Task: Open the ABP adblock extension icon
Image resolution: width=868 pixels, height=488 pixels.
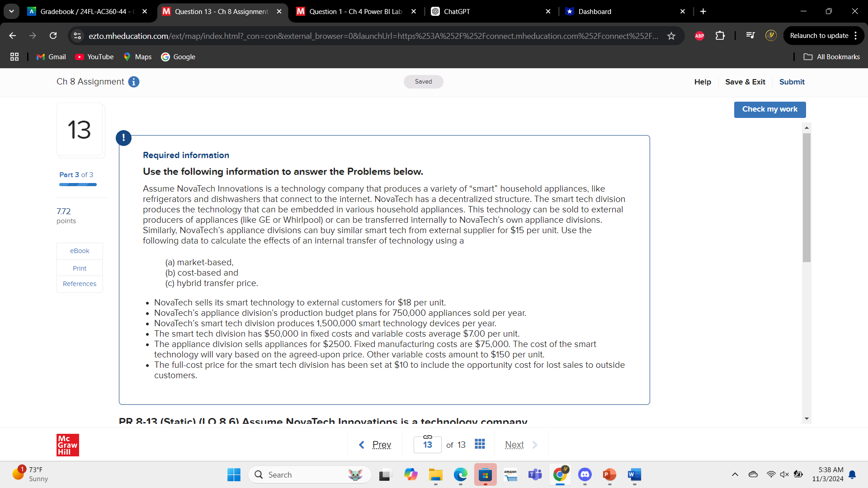Action: [699, 36]
